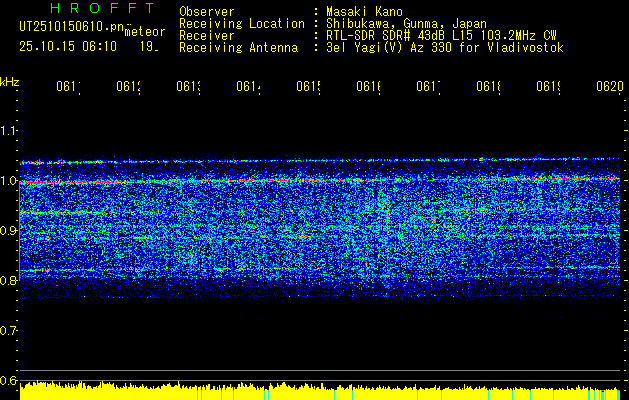This screenshot has height=400, width=629.
Task: Click the kHz axis unit label
Action: click(10, 83)
